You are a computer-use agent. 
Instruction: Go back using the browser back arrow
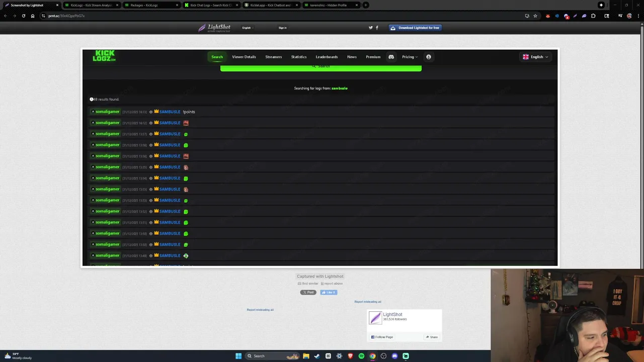tap(5, 16)
